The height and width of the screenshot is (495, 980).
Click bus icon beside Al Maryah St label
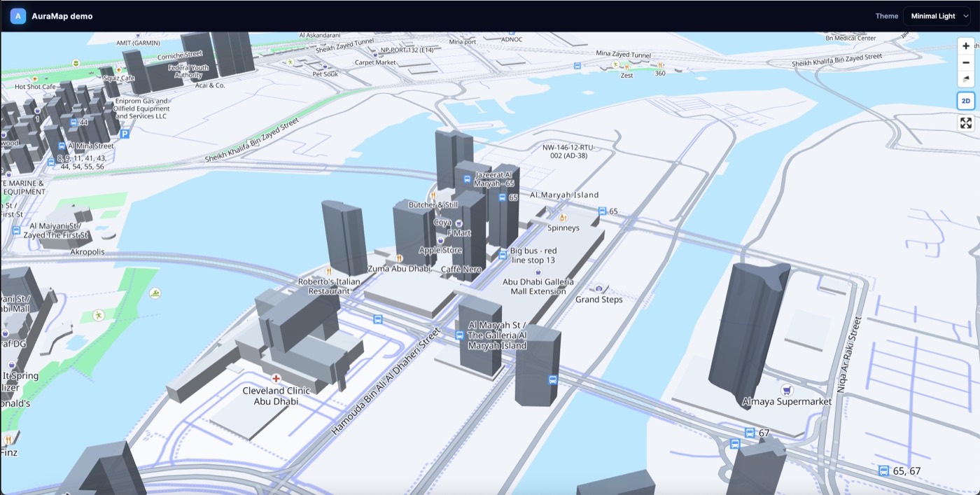(x=460, y=335)
